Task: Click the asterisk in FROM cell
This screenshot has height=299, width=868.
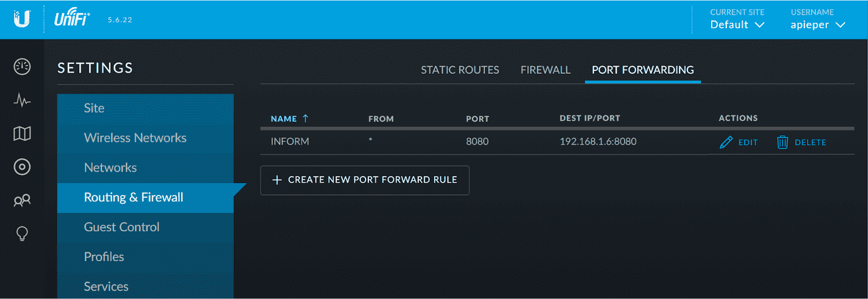Action: coord(371,140)
